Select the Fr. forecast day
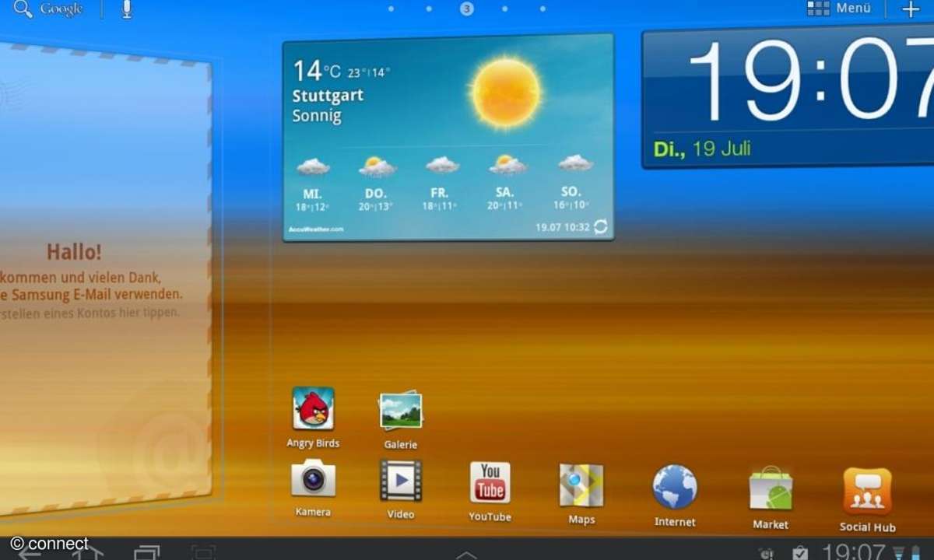 pos(441,184)
